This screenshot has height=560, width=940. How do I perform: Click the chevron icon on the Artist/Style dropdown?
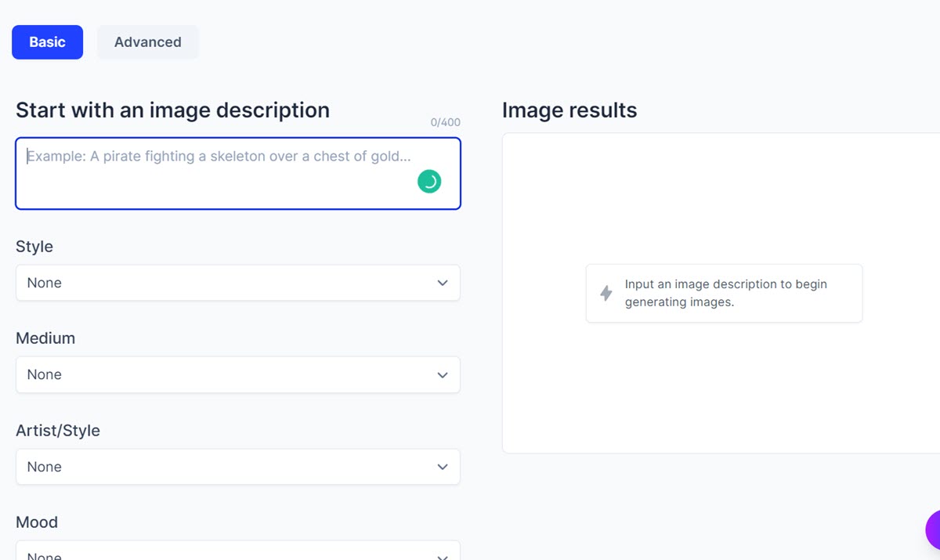point(443,467)
